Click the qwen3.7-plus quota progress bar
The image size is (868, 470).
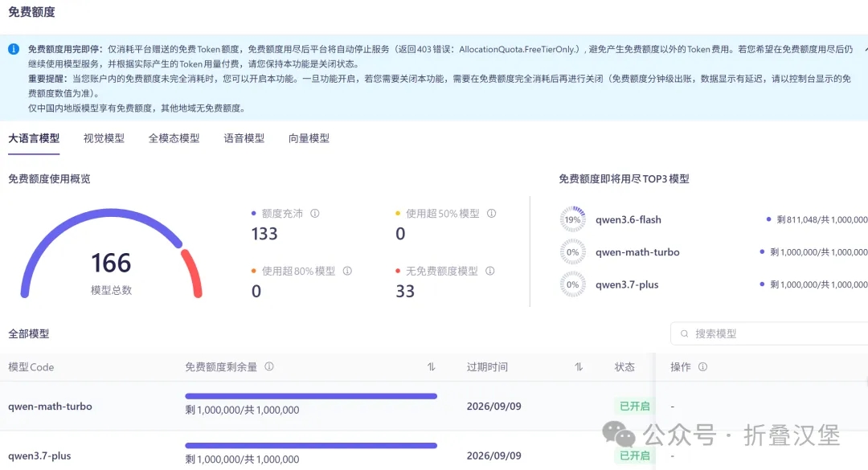[x=311, y=446]
